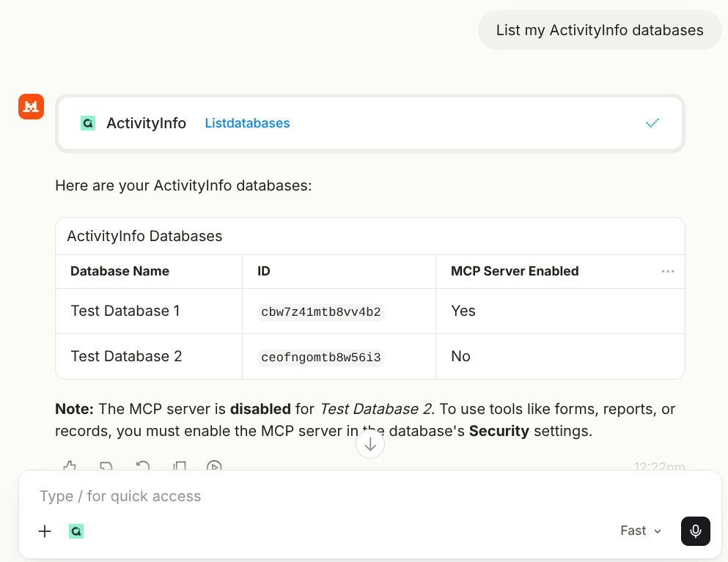Viewport: 728px width, 562px height.
Task: Click the play/read aloud icon
Action: coord(214,465)
